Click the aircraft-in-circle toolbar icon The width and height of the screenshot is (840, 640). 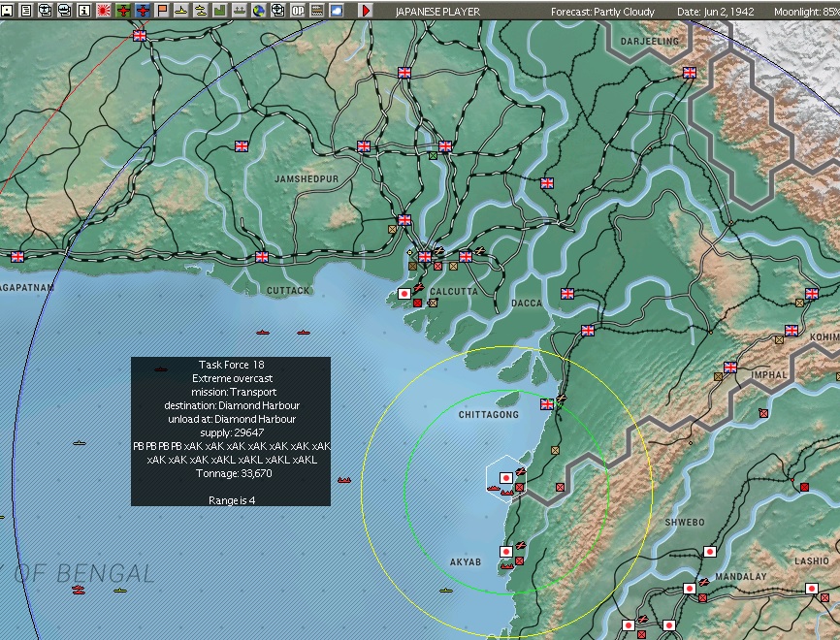tap(45, 10)
